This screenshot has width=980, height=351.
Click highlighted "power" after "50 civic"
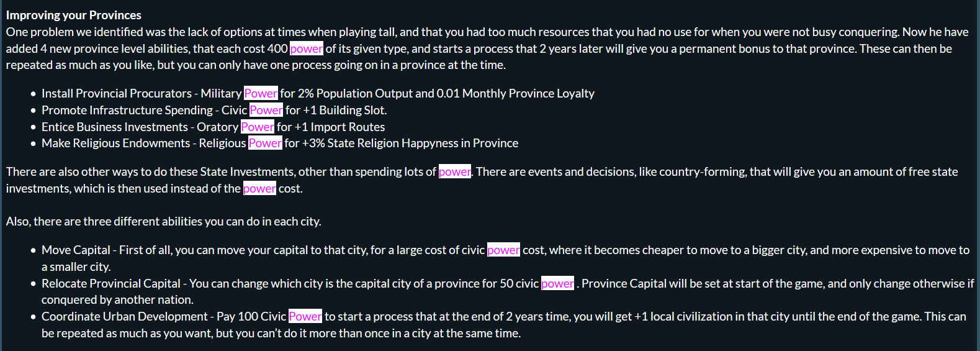557,283
